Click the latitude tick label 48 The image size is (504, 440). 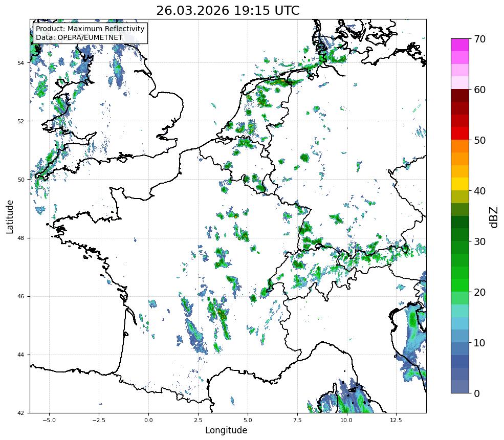tap(20, 238)
